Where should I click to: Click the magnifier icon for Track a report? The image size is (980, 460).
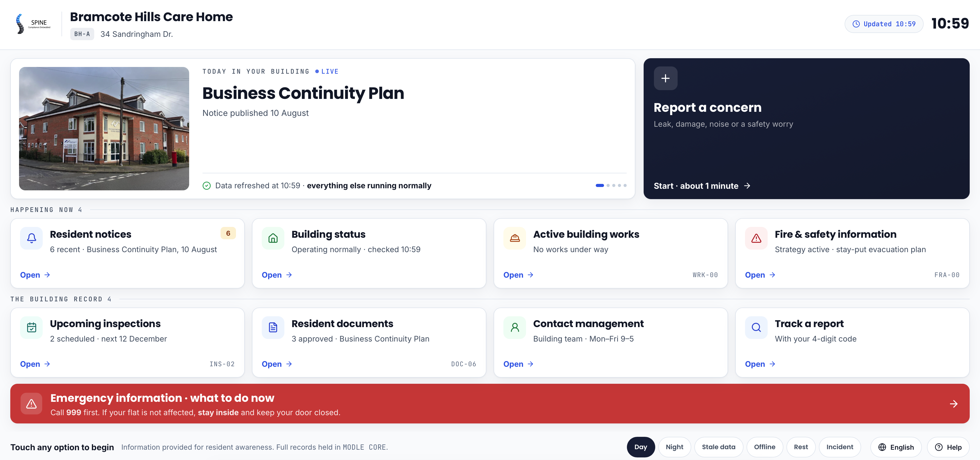coord(756,327)
